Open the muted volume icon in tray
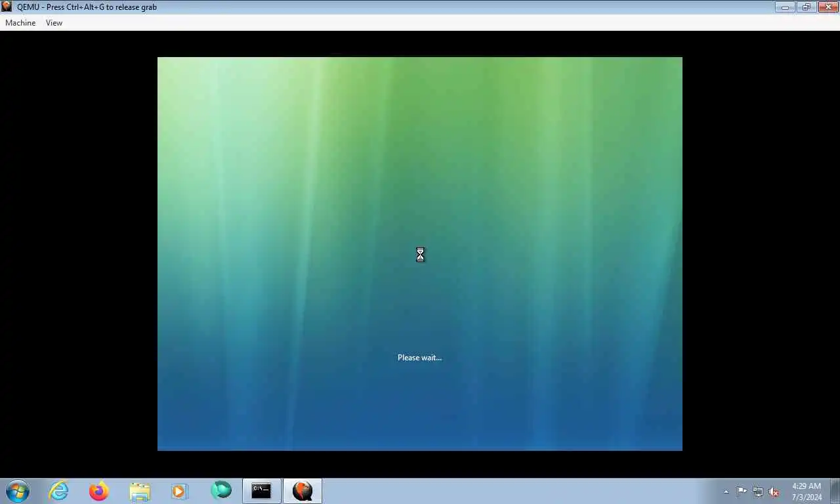840x504 pixels. (x=774, y=492)
